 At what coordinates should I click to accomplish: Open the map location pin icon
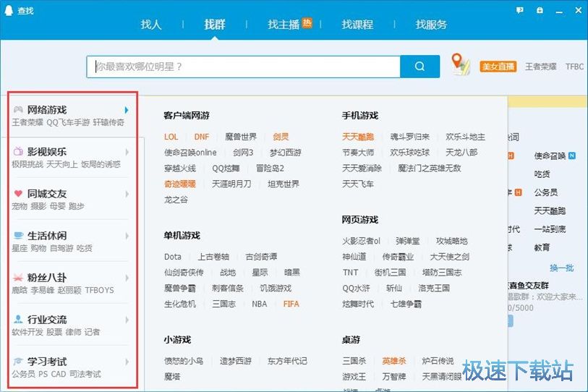click(x=461, y=64)
